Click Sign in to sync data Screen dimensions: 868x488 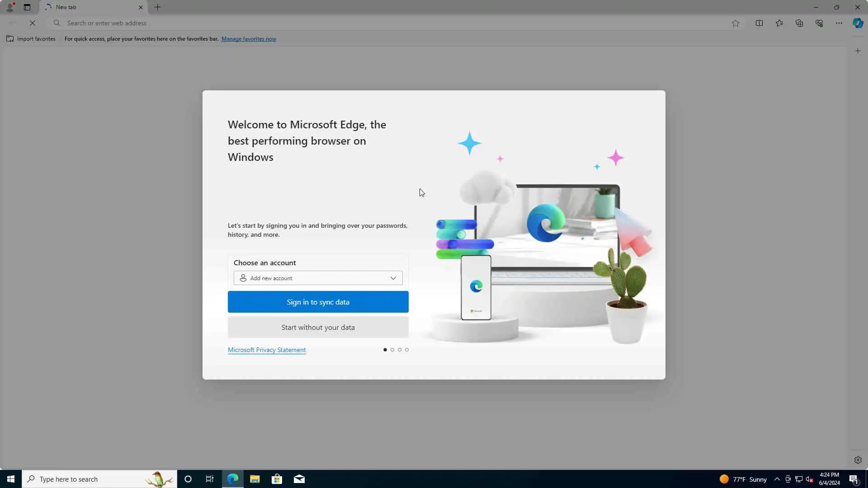pos(318,302)
